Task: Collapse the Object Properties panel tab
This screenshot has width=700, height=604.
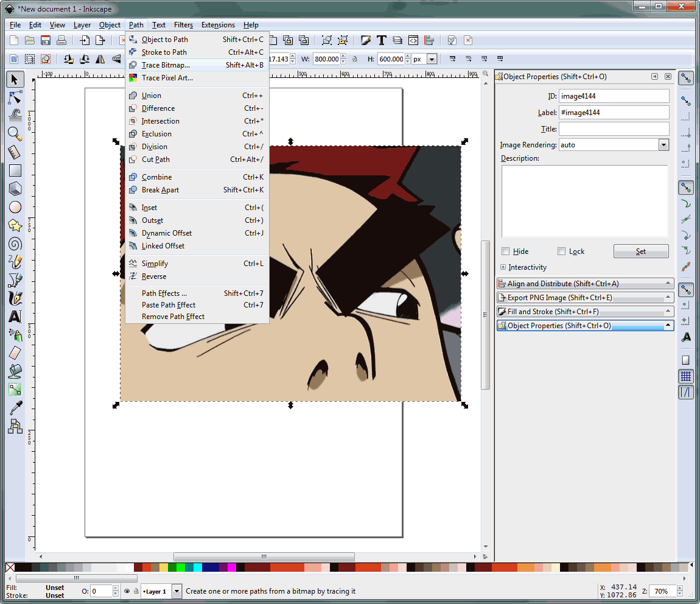Action: 585,325
